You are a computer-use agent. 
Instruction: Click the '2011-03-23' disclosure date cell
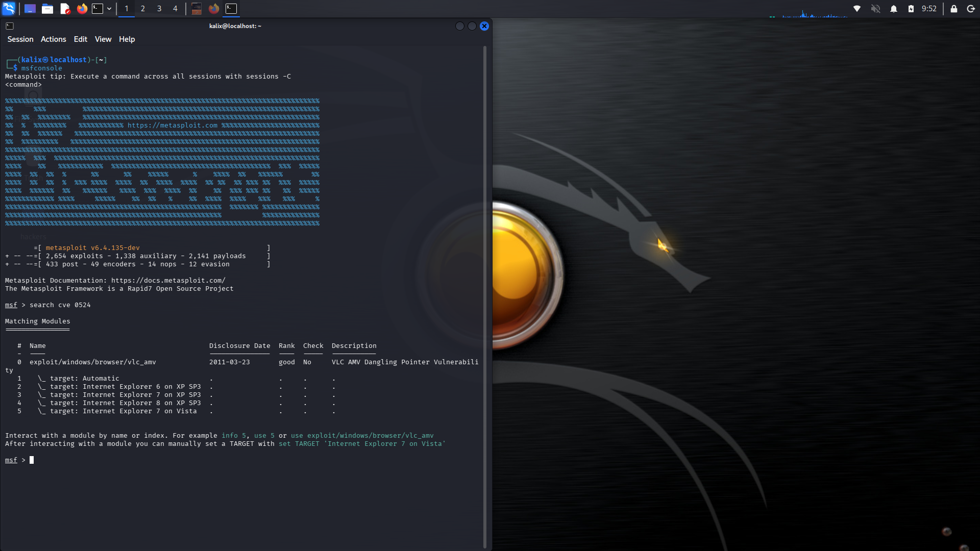pyautogui.click(x=230, y=362)
